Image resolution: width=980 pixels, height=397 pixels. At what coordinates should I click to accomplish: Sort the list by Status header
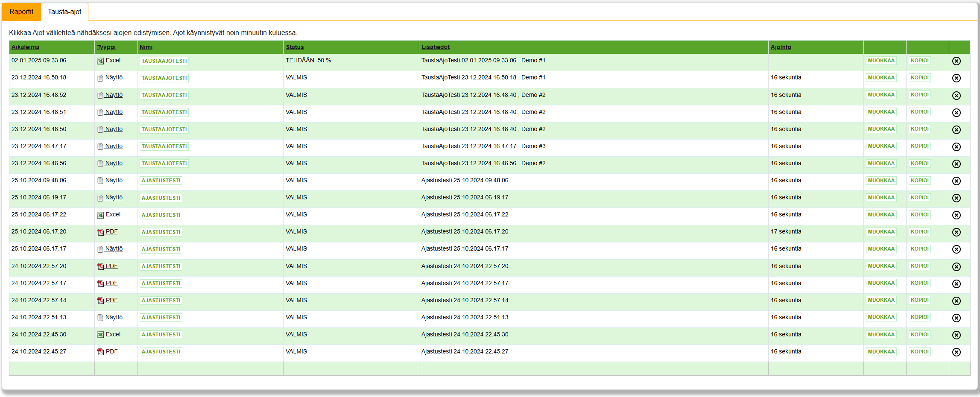click(295, 47)
